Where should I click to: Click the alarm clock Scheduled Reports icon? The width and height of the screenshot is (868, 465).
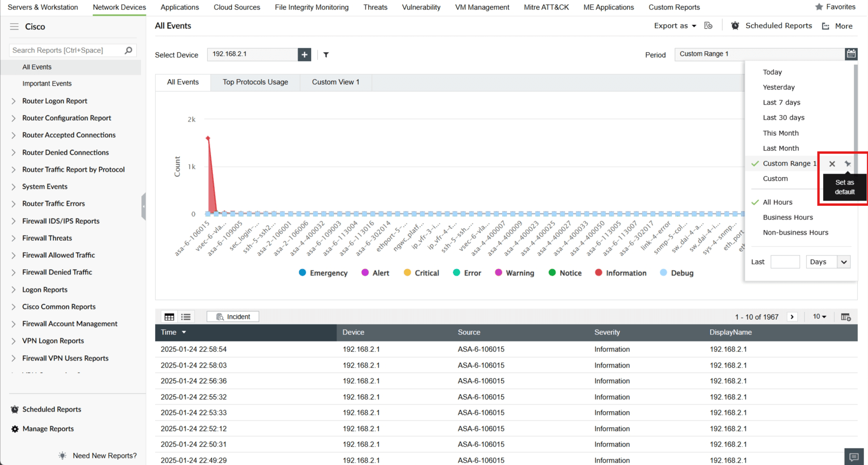(735, 26)
